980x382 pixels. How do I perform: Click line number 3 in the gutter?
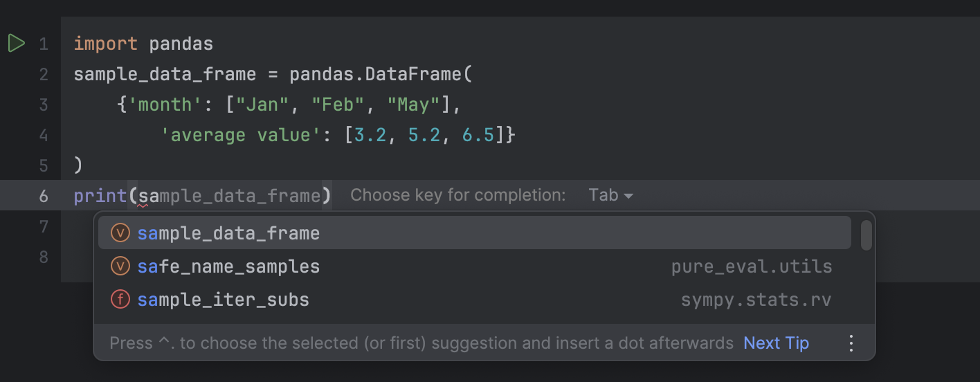coord(44,104)
